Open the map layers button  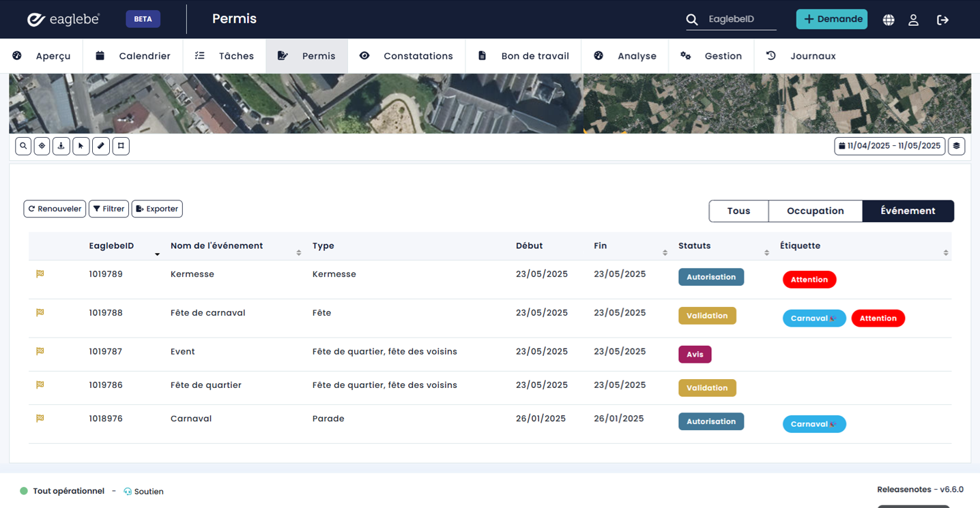click(x=957, y=146)
